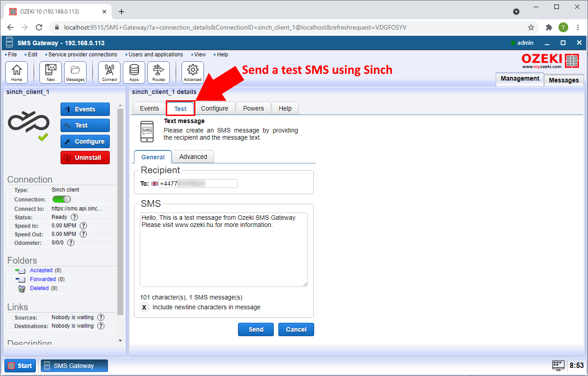Click the browser extensions puzzle icon
Screen dimensions: 588x376
[549, 27]
